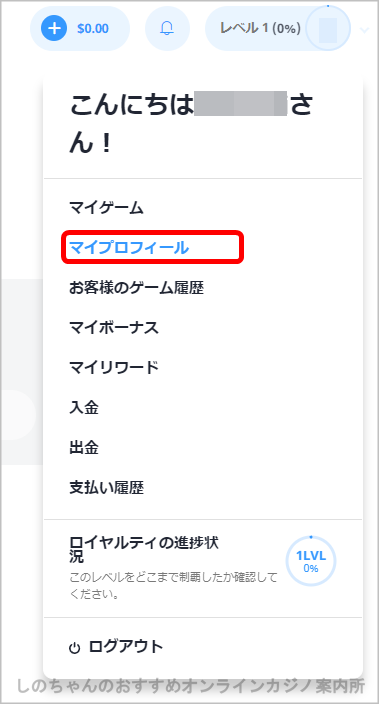Click ロイヤルティの進捗状況 heading
The width and height of the screenshot is (379, 704).
(144, 550)
